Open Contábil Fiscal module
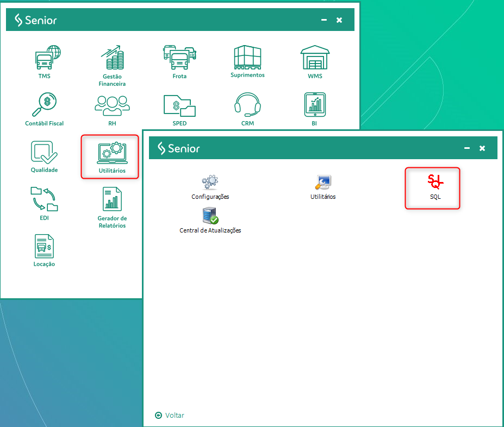504x427 pixels. click(45, 109)
